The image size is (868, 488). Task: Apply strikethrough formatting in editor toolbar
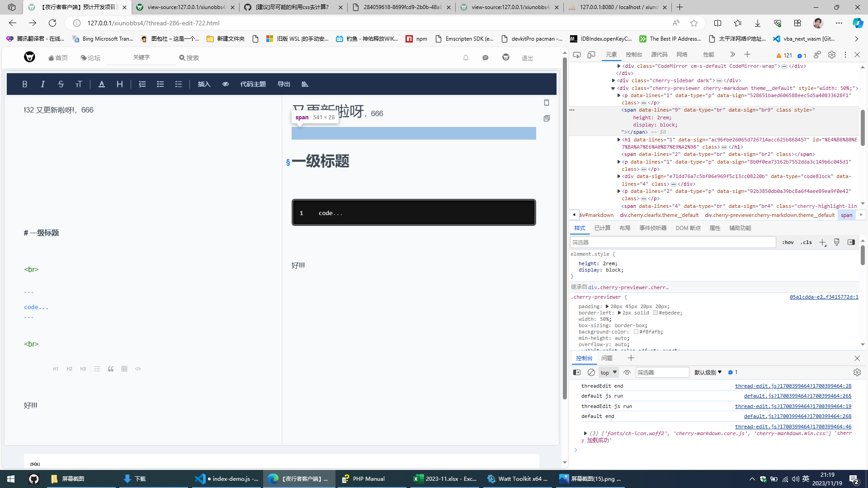(x=61, y=84)
